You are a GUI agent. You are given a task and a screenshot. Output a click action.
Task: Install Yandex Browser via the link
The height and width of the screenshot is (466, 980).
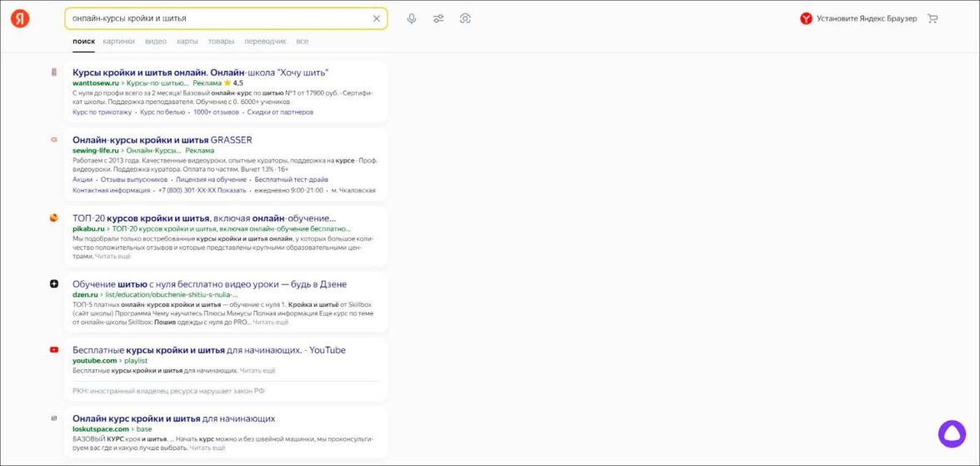coord(867,19)
